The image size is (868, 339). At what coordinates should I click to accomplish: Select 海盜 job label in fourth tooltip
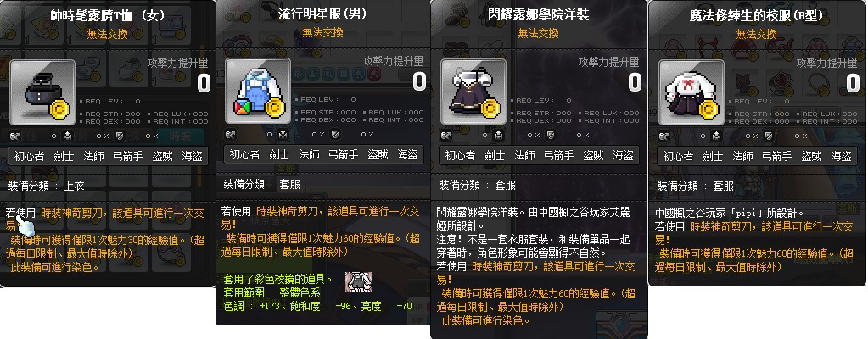(841, 156)
